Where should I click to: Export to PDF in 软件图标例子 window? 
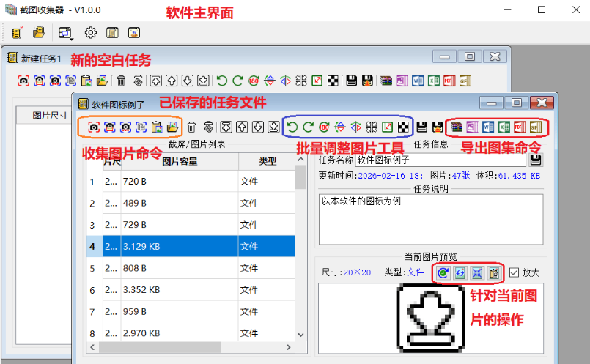(x=520, y=127)
